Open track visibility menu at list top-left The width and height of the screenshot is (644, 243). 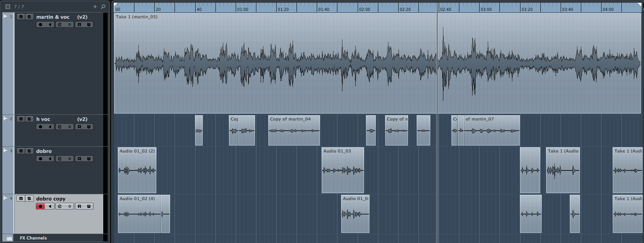click(x=7, y=7)
